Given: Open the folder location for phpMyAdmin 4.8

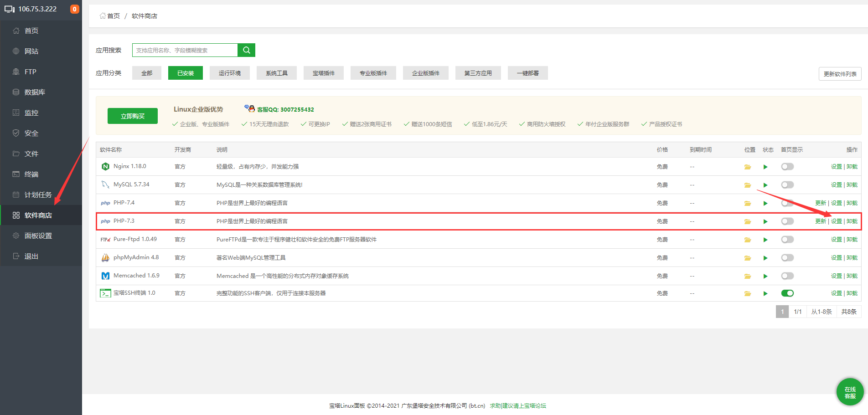Looking at the screenshot, I should [748, 258].
